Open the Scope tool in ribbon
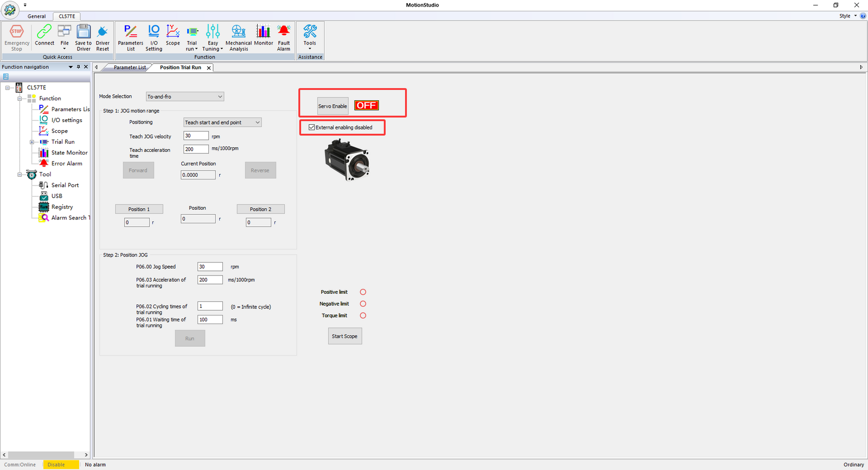The height and width of the screenshot is (470, 868). coord(173,35)
